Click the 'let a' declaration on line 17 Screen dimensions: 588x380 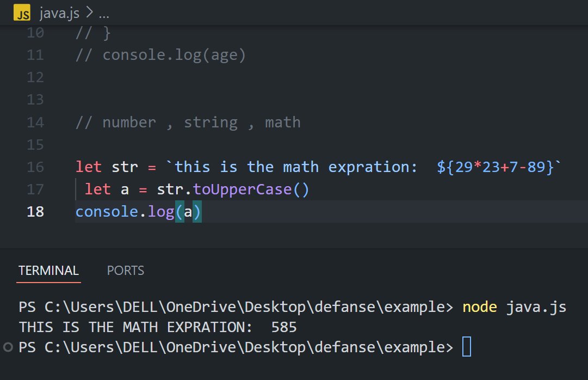tap(107, 189)
